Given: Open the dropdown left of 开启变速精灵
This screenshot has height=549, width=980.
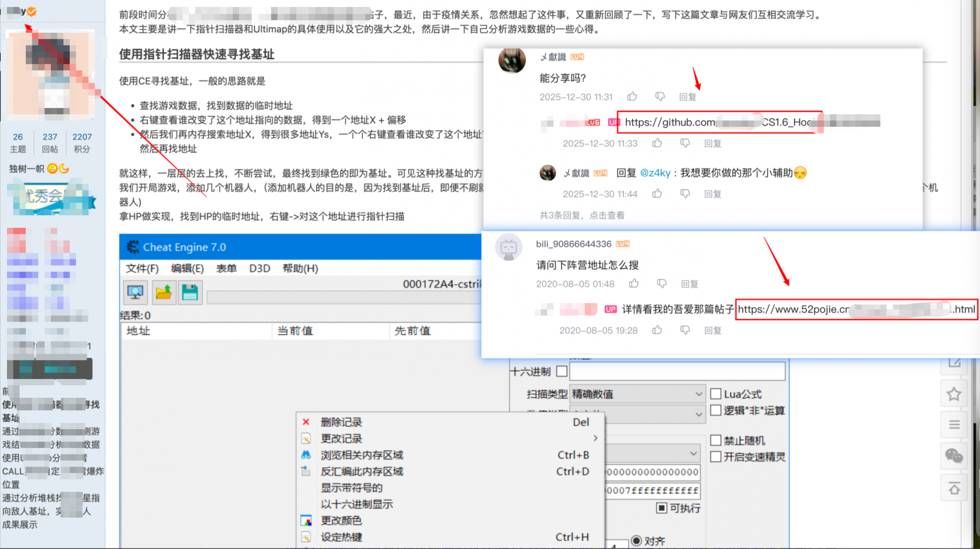Looking at the screenshot, I should click(x=653, y=454).
